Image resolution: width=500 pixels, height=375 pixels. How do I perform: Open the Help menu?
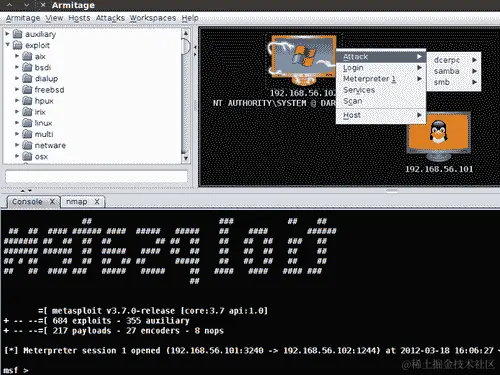pos(190,18)
